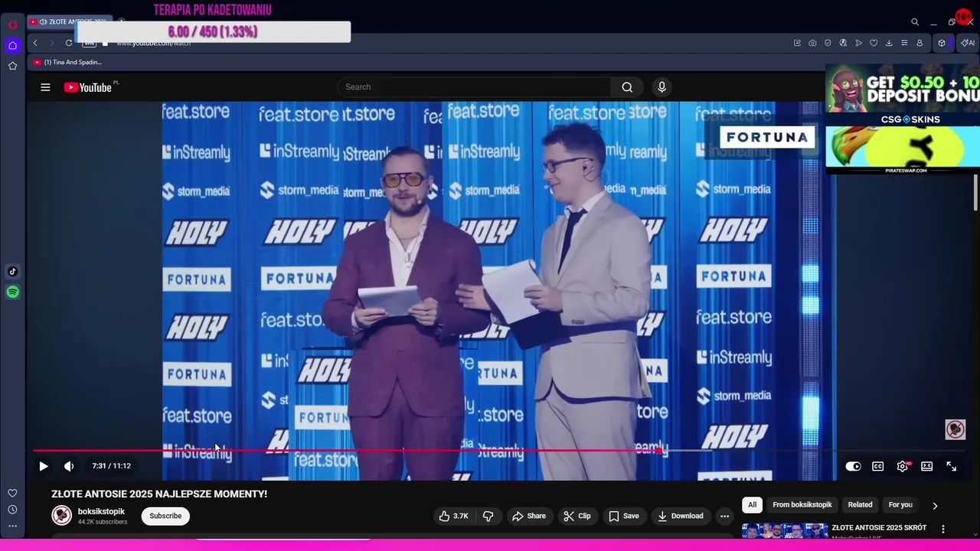Open the Share button

(529, 516)
